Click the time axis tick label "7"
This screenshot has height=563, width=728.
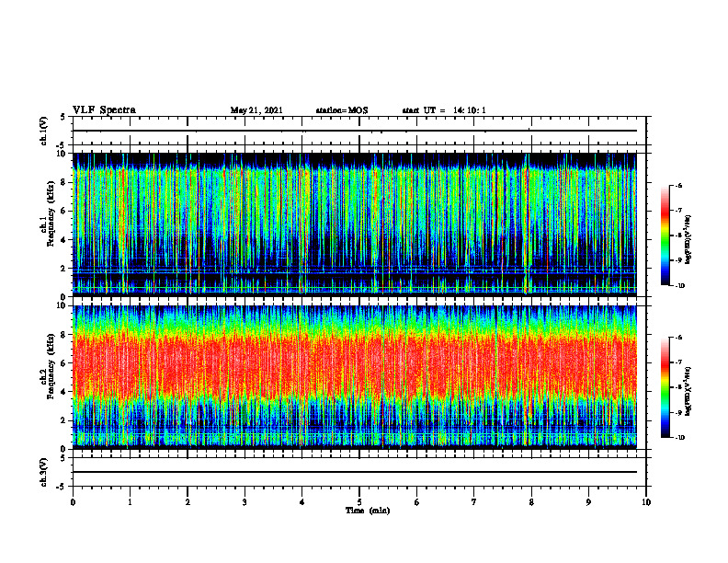[x=474, y=502]
